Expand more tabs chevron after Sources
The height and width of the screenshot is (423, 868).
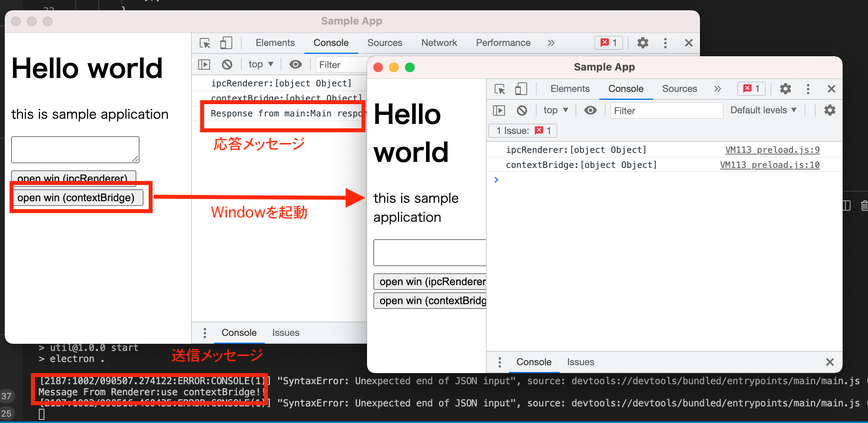click(717, 89)
